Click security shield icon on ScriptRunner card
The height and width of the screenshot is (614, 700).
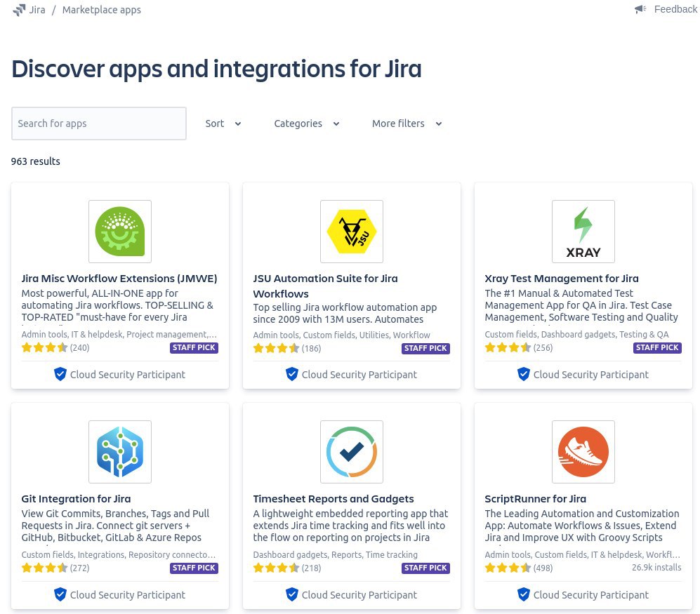[524, 594]
